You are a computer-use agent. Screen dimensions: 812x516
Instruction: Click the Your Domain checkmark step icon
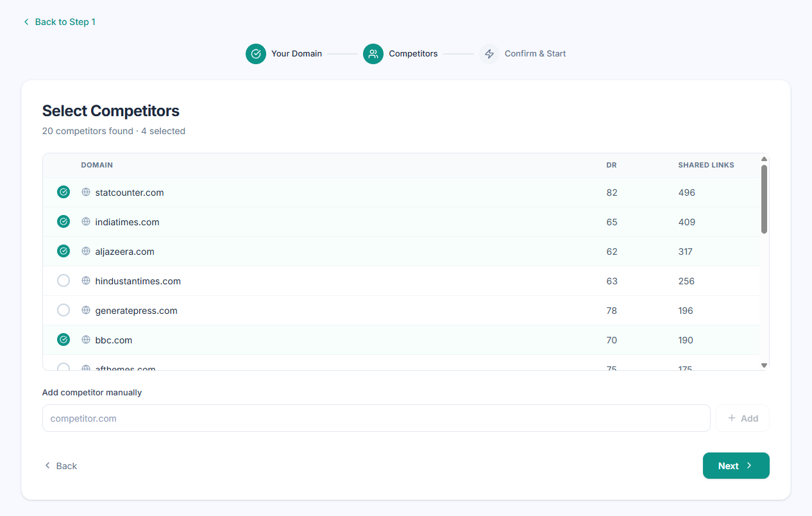point(256,54)
